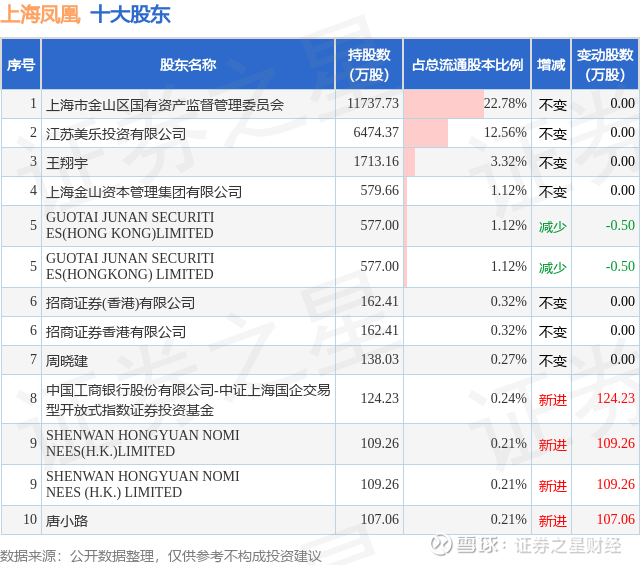Click shareholder name 唐小路
Screen dimensions: 640x565
pos(67,521)
